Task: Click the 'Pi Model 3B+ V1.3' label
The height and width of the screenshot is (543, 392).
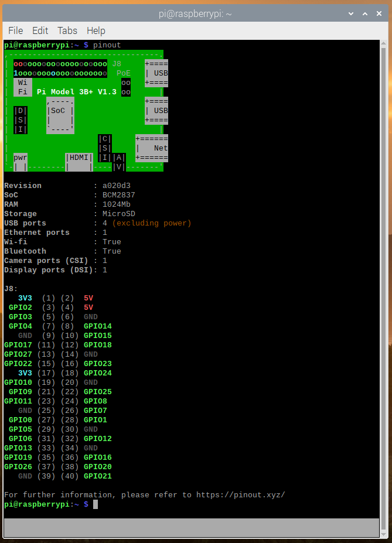Action: [x=77, y=92]
